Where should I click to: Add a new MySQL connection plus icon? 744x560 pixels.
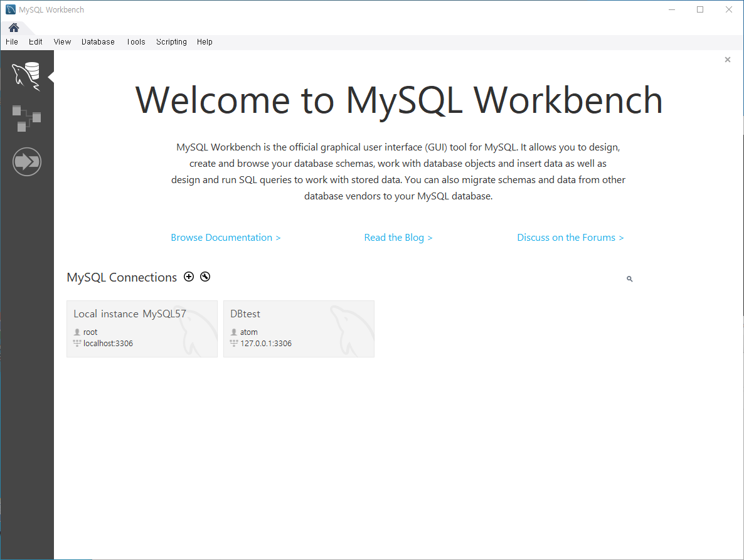[x=189, y=277]
